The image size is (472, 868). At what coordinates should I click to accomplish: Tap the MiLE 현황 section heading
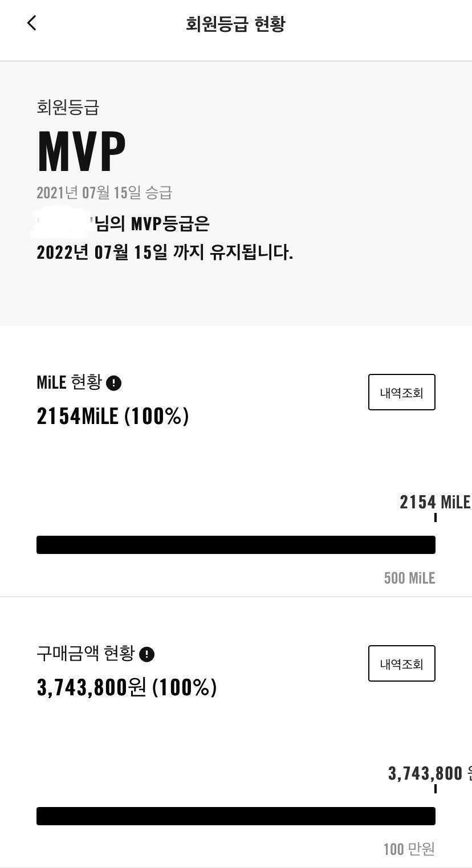pos(69,382)
